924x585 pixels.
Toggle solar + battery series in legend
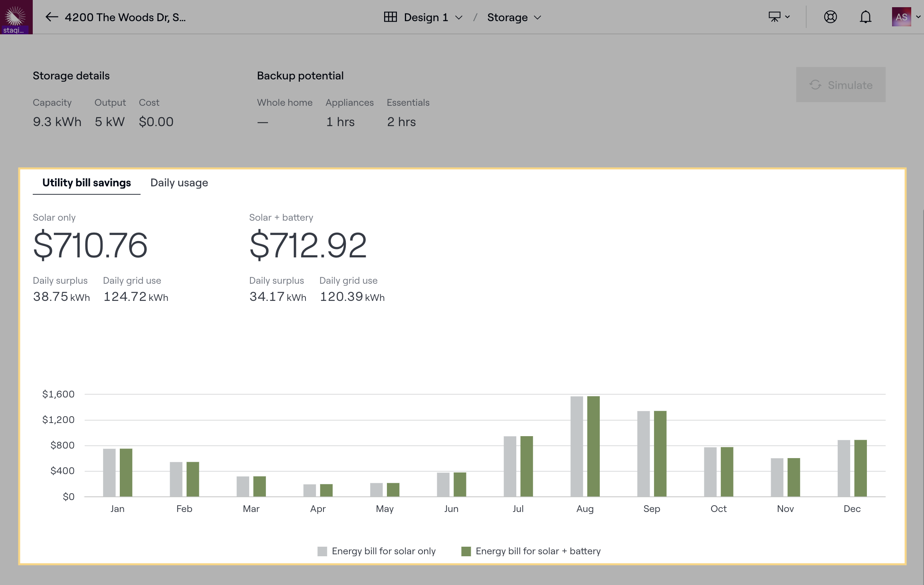537,551
